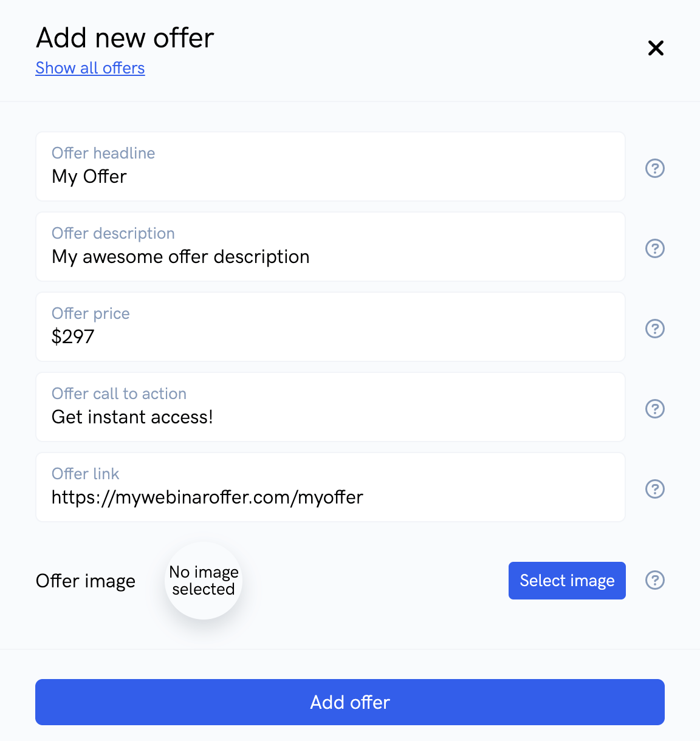700x741 pixels.
Task: Select the Offer price field showing $297
Action: click(331, 327)
